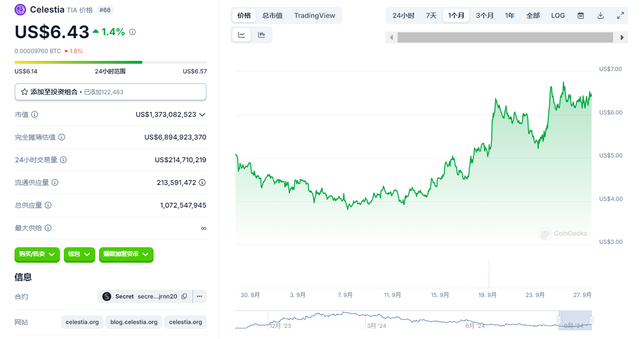
Task: Click the info icon beside 1.4% change
Action: coord(132,32)
